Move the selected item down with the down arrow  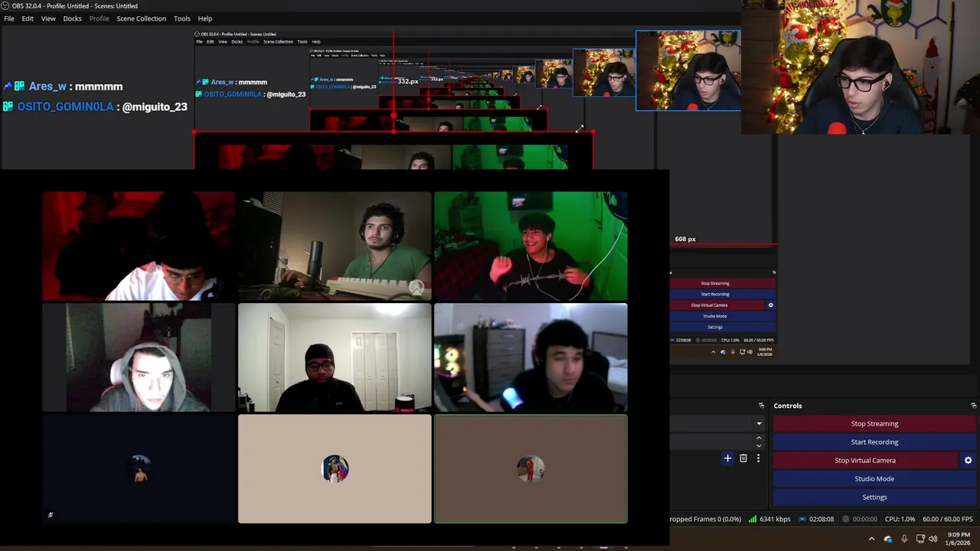click(759, 445)
